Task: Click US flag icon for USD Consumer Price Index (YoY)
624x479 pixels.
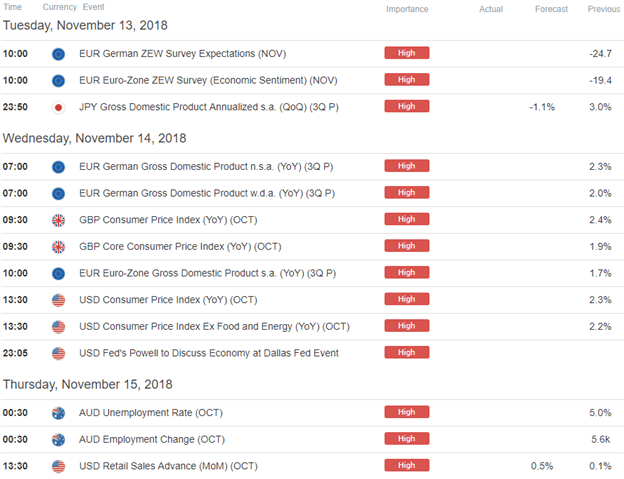Action: click(58, 300)
